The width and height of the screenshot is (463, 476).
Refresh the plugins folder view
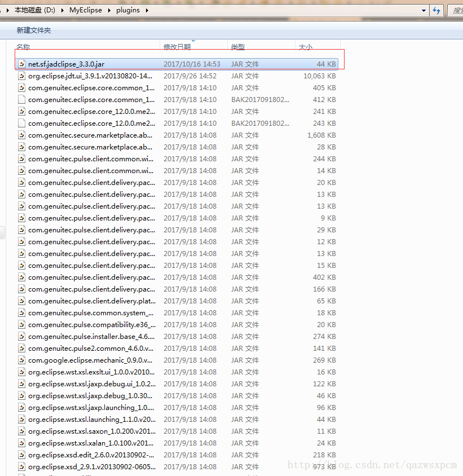[436, 10]
